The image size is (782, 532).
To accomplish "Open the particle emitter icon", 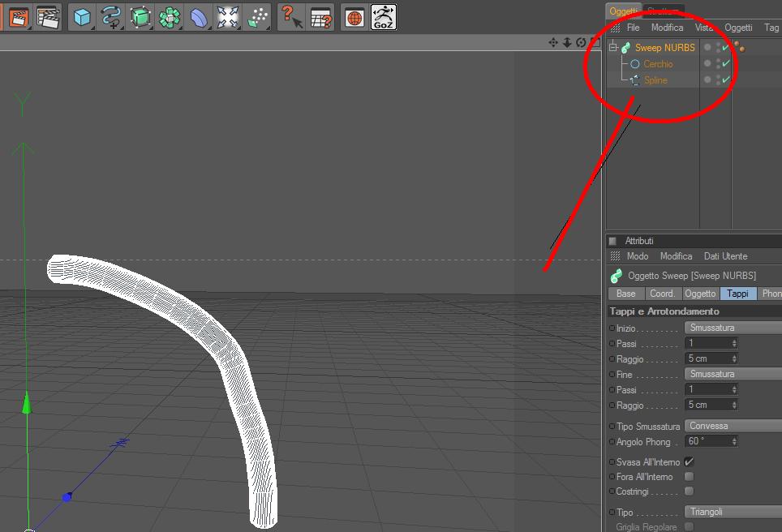I will (257, 18).
